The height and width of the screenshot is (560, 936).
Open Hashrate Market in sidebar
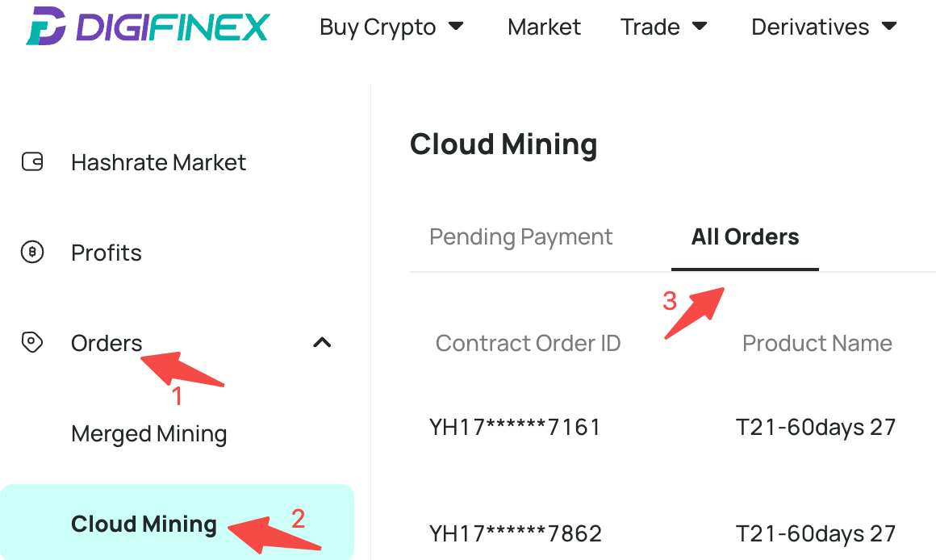tap(158, 162)
